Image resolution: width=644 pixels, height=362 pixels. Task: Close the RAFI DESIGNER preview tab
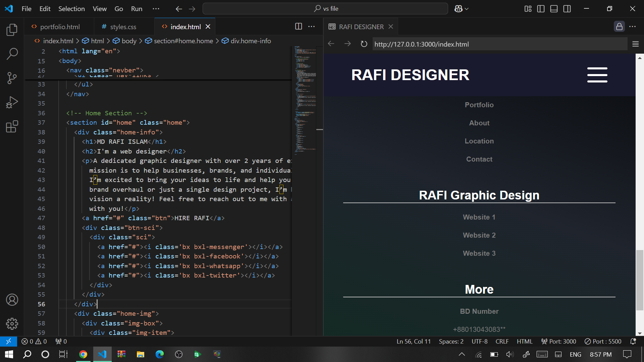click(x=391, y=26)
